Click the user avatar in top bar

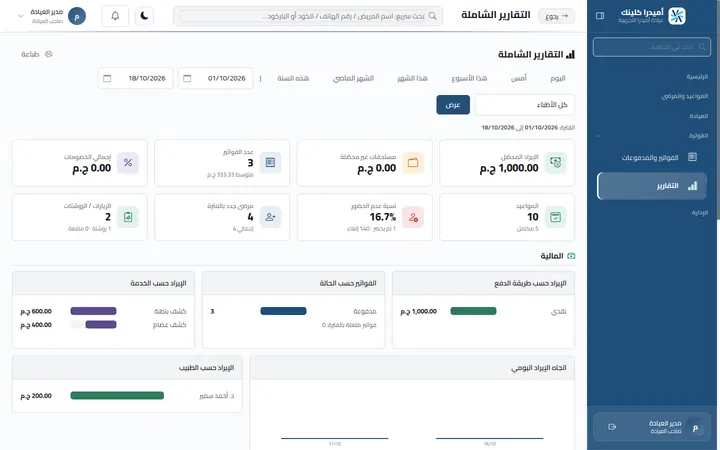(x=77, y=16)
